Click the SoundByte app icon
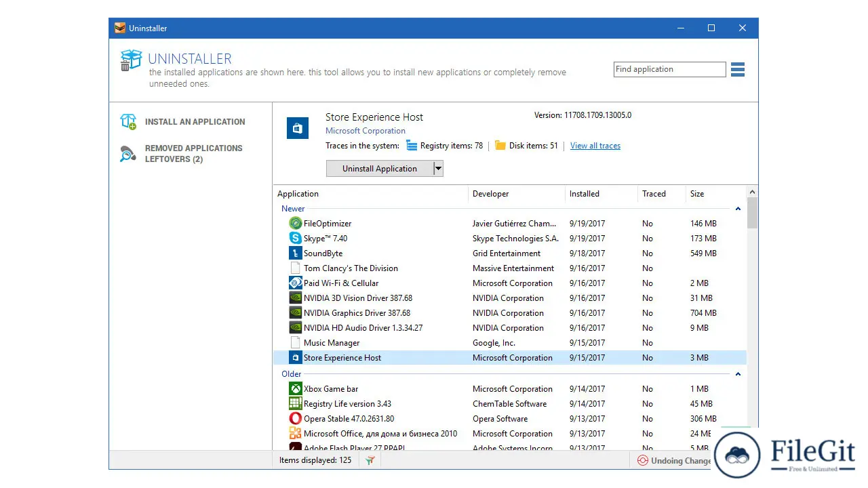This screenshot has width=868, height=488. click(x=295, y=253)
